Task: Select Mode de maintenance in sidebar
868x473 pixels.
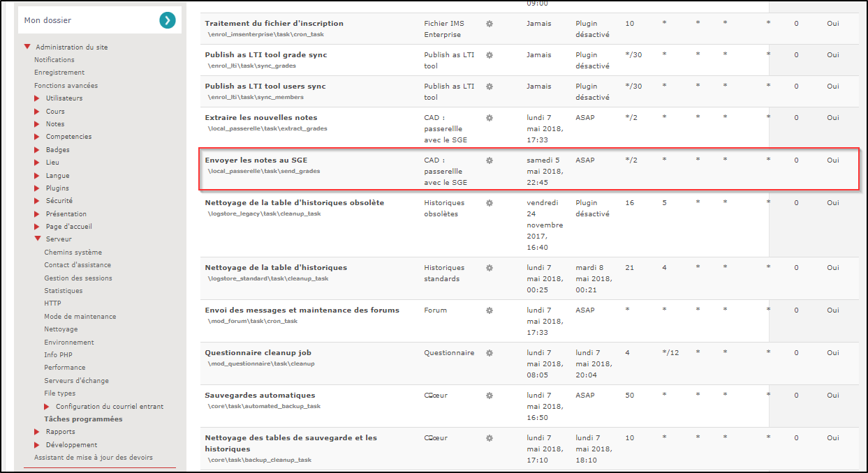Action: (80, 317)
